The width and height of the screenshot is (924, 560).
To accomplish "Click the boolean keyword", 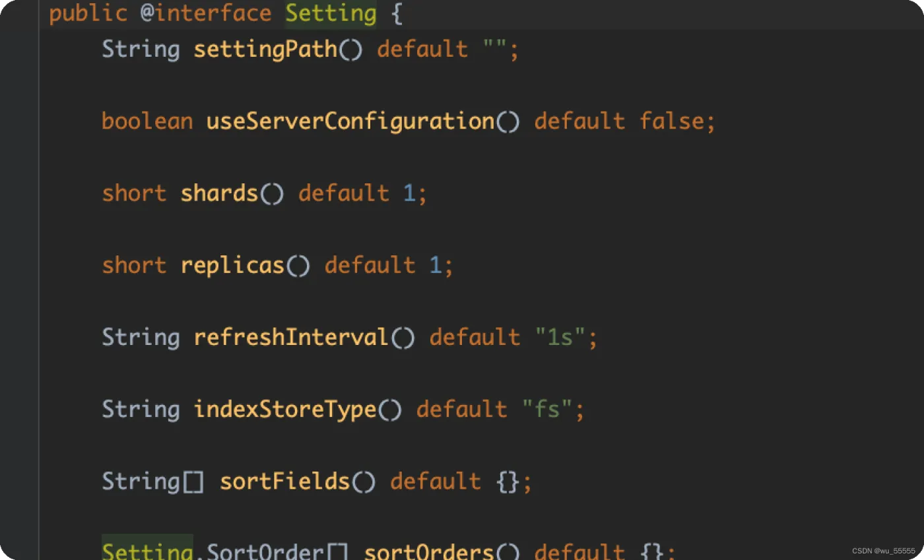I will click(147, 121).
